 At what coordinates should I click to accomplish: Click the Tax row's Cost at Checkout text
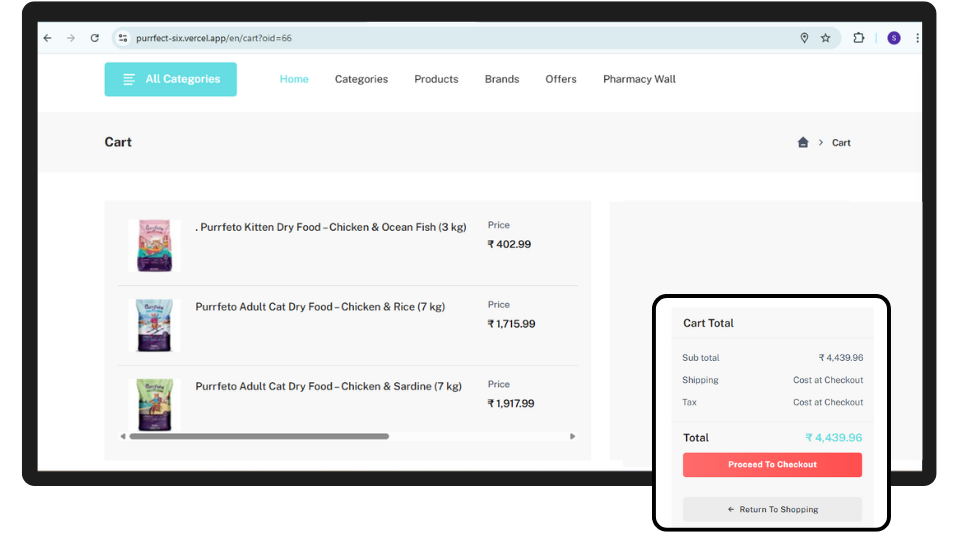[828, 402]
